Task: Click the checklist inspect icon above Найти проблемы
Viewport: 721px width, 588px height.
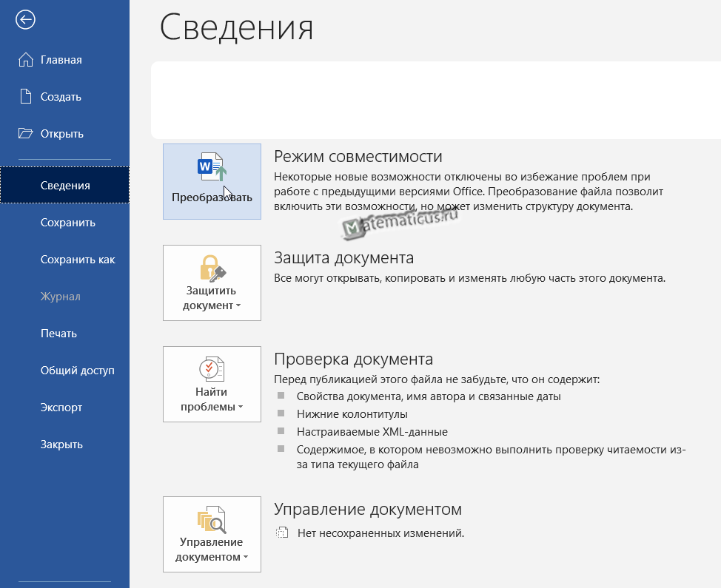Action: (x=211, y=369)
